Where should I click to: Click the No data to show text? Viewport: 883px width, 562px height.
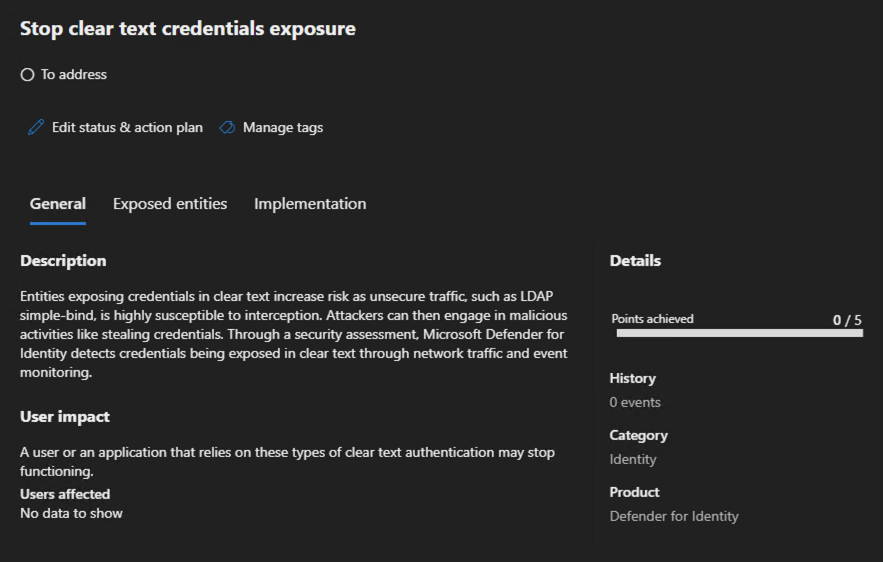click(x=71, y=513)
